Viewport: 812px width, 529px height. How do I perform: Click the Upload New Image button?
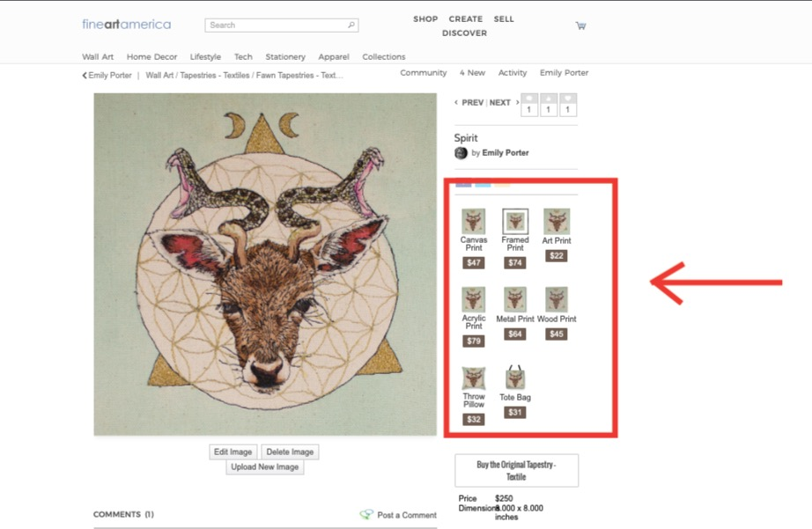pos(264,467)
